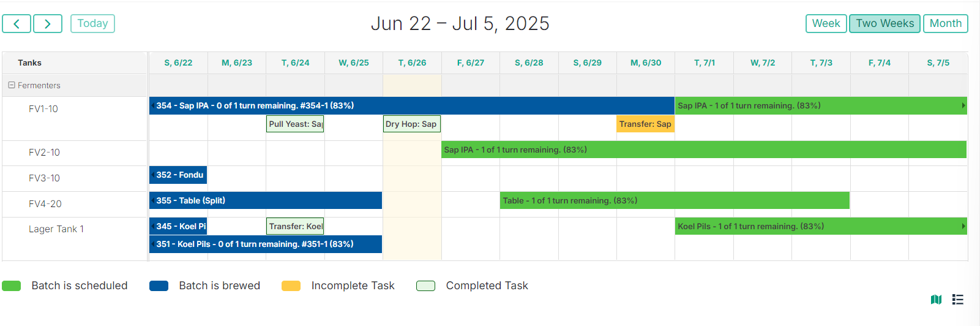Jump to Today

point(92,23)
